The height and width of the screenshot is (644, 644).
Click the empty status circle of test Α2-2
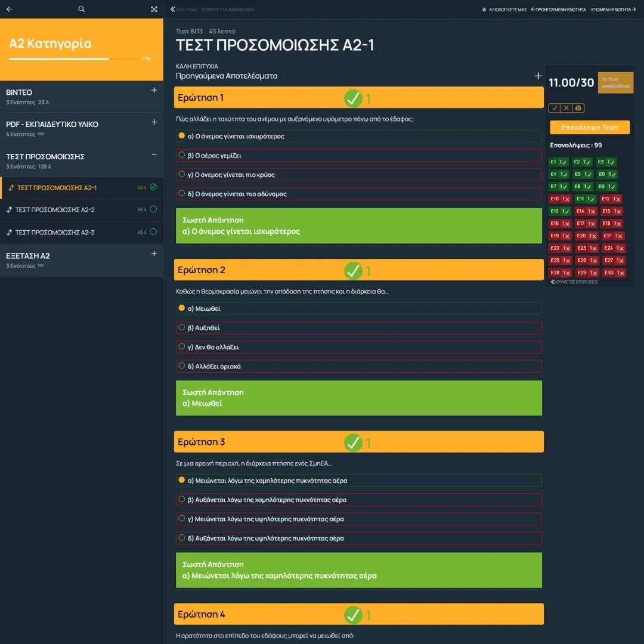[153, 209]
